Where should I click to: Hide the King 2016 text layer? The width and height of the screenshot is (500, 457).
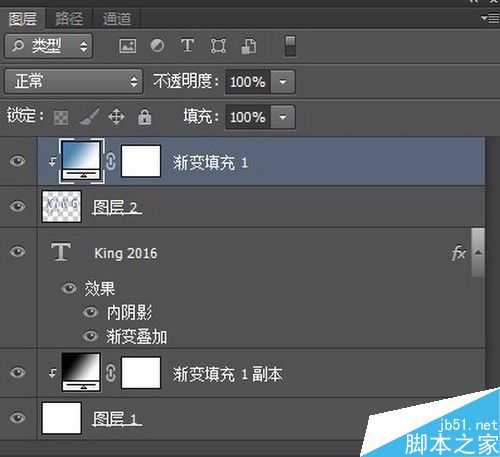18,252
